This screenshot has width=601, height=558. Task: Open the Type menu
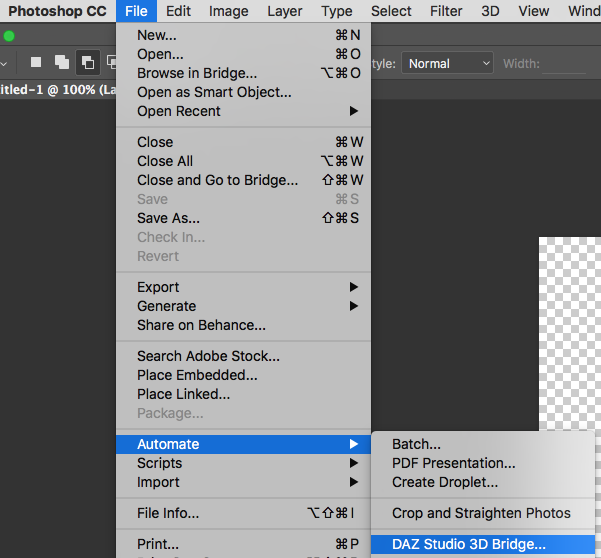337,11
